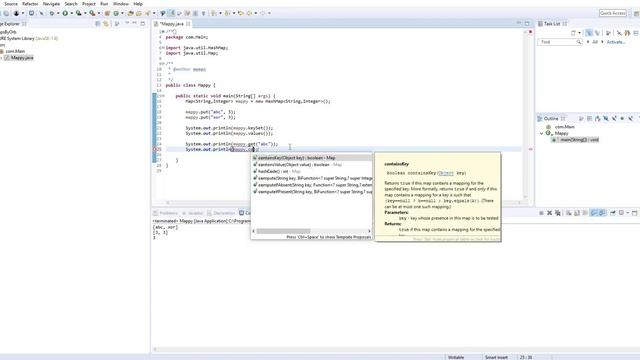Click the Debug bug toolbar icon
This screenshot has width=640, height=360.
click(x=51, y=13)
